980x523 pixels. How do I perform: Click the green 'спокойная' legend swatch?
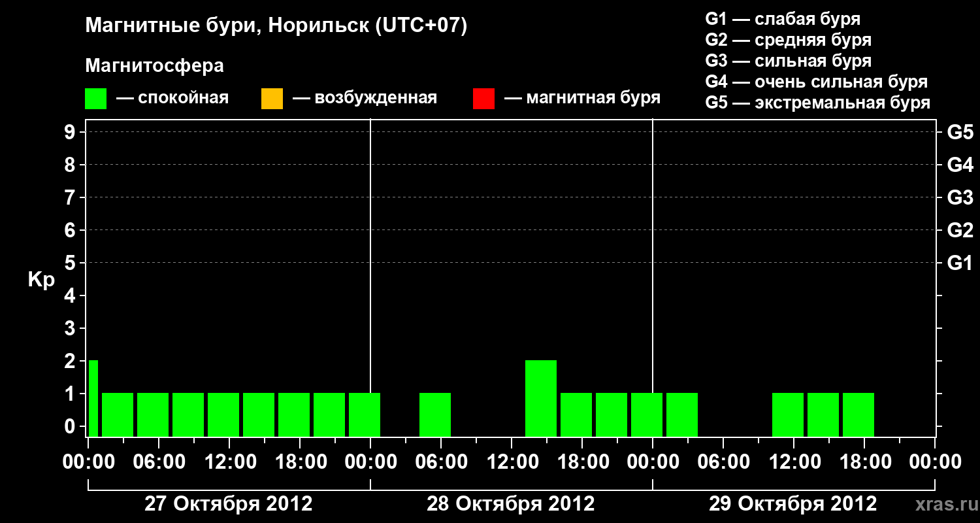coord(96,99)
